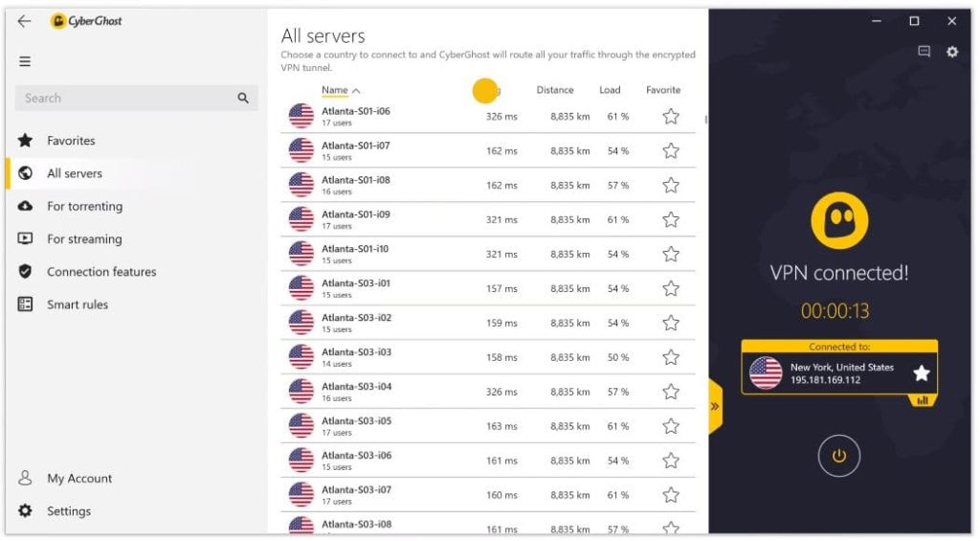The image size is (980, 541).
Task: Favorite the Atlanta-S01-i07 server
Action: tap(671, 150)
